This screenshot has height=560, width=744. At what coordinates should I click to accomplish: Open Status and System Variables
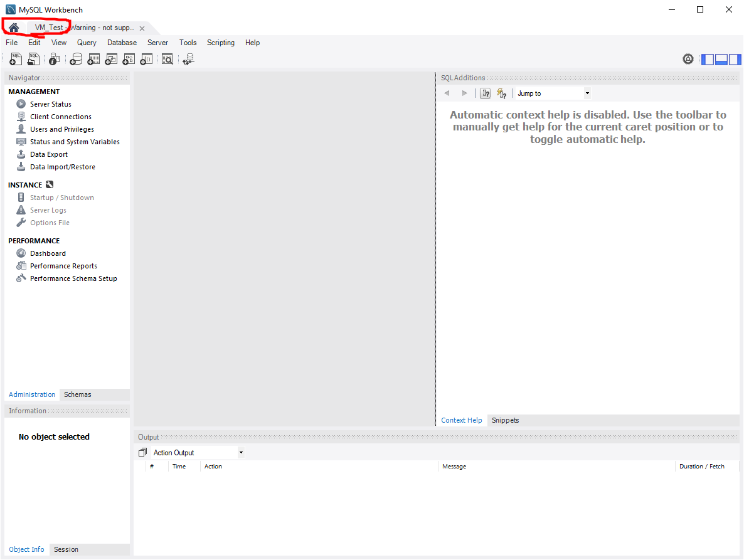point(75,142)
